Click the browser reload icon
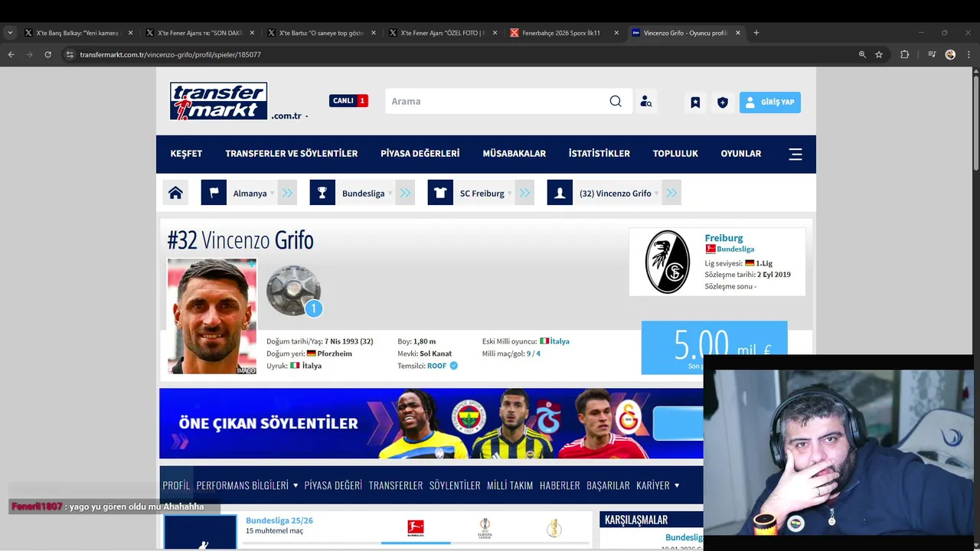 click(47, 54)
